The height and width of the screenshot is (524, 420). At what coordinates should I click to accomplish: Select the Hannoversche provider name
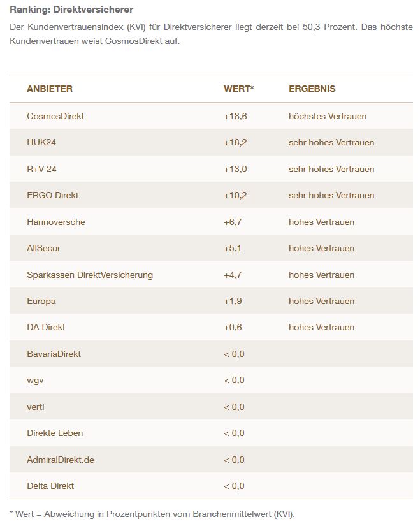(56, 222)
